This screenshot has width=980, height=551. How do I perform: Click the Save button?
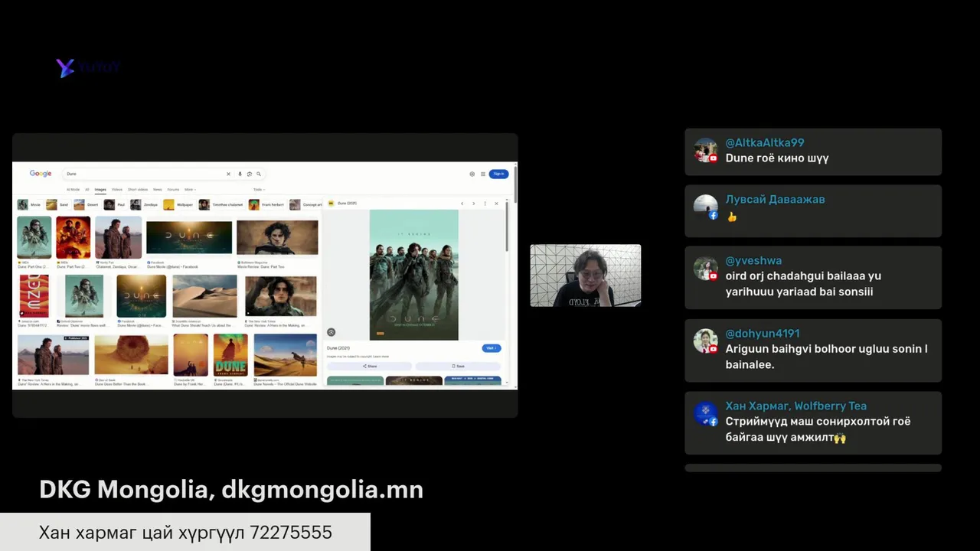458,366
